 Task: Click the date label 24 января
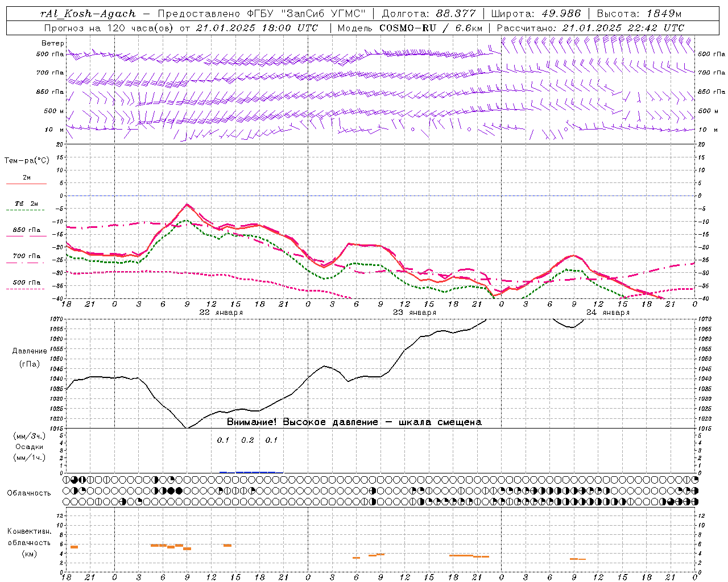[x=607, y=312]
